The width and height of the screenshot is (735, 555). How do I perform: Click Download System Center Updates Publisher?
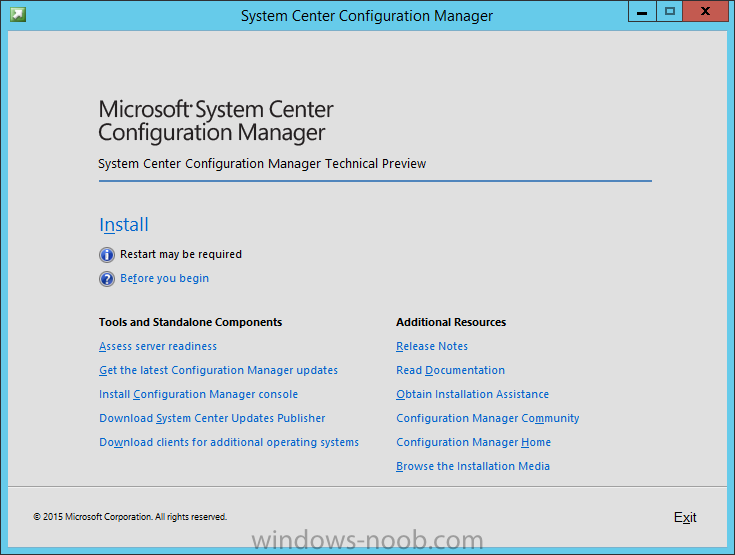(x=212, y=418)
